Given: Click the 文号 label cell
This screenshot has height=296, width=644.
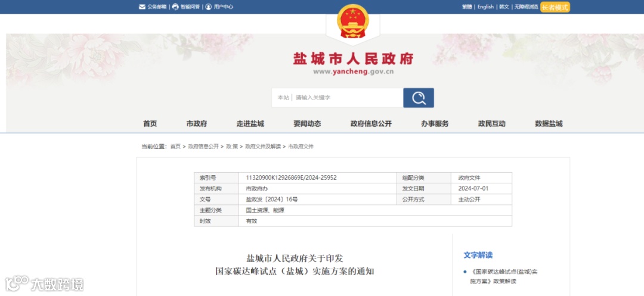Looking at the screenshot, I should pyautogui.click(x=216, y=200).
